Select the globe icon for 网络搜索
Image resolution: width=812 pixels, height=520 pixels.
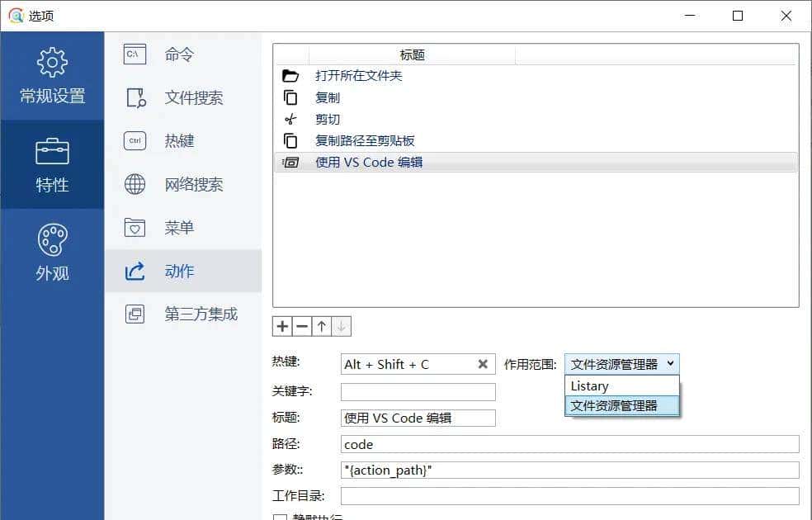[134, 184]
